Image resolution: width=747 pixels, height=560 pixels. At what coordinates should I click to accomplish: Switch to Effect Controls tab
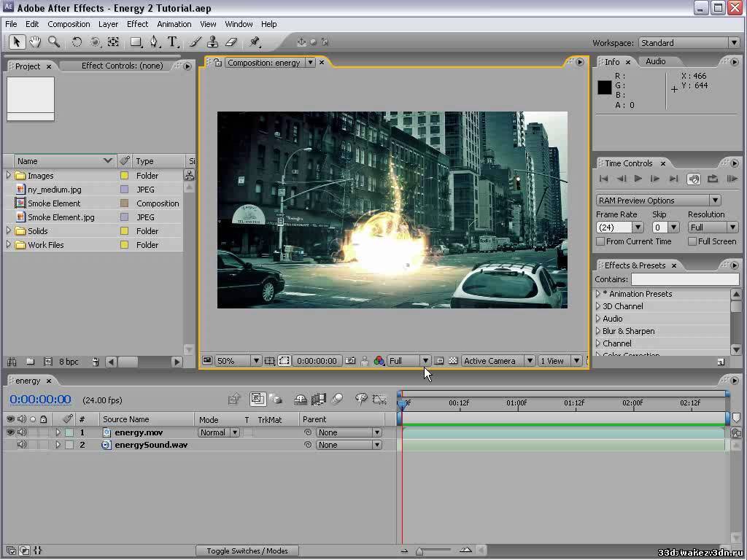tap(122, 66)
